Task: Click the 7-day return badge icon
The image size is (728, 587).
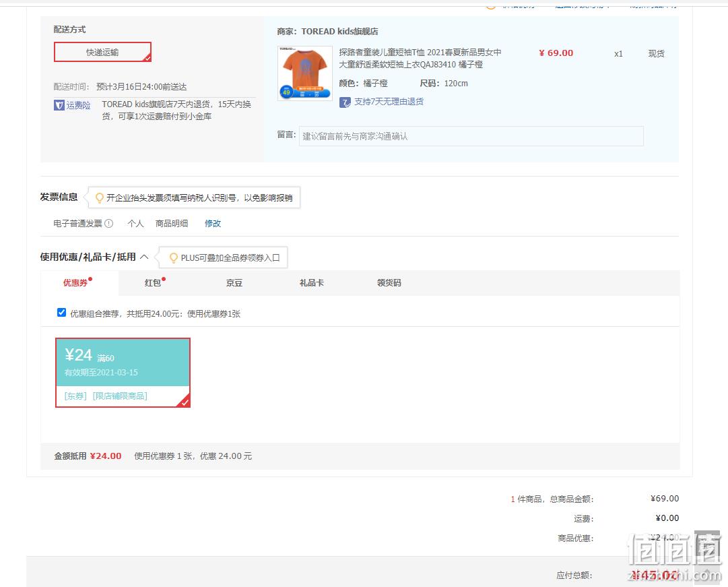Action: (345, 102)
